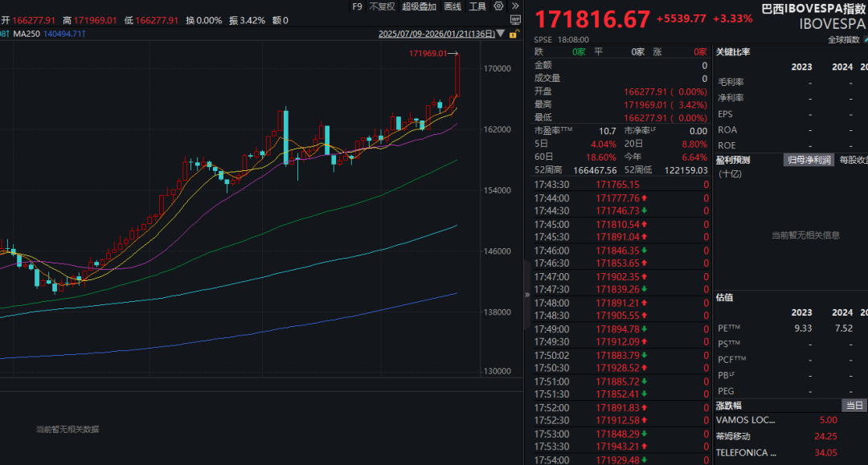Click the 全球指数 global index link

(843, 39)
